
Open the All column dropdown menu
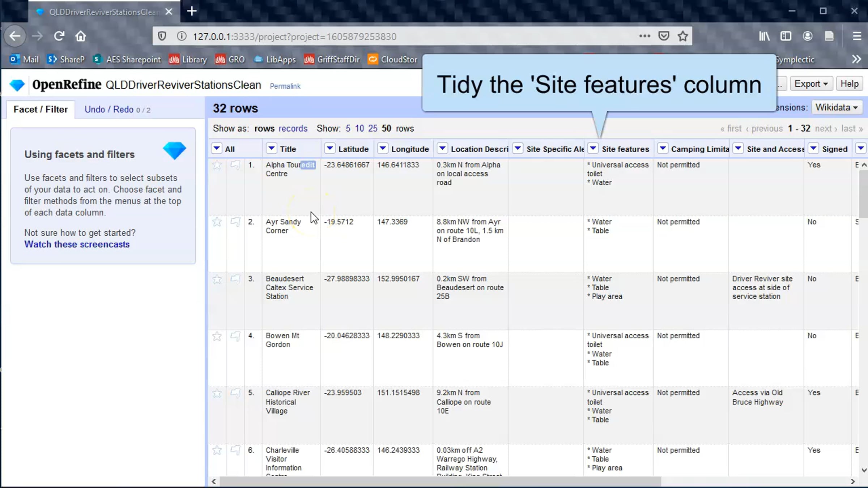click(217, 148)
